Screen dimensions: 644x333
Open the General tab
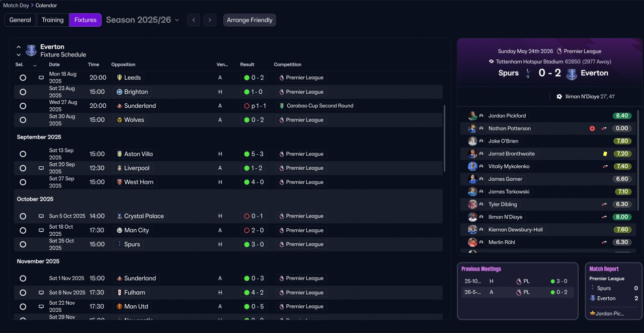[x=20, y=20]
